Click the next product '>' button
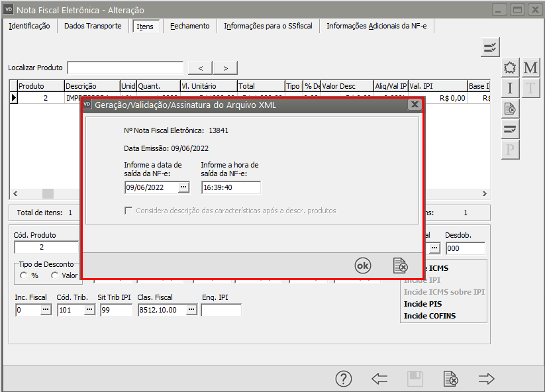The height and width of the screenshot is (392, 545). pyautogui.click(x=225, y=68)
